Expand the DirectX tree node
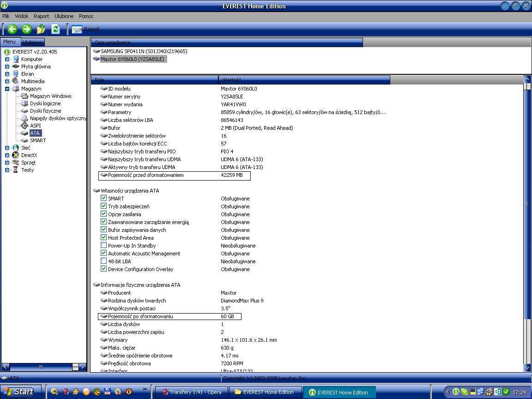The image size is (532, 399). click(7, 155)
